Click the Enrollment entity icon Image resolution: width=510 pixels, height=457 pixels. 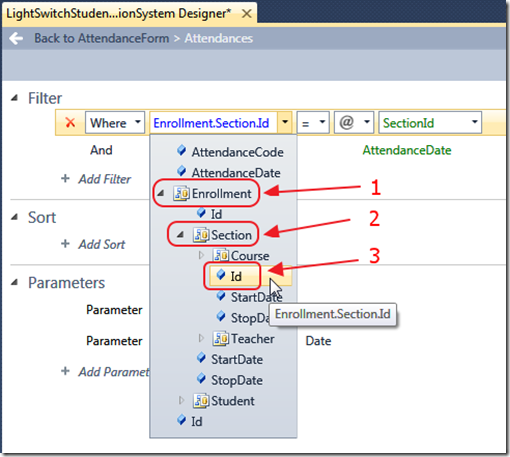click(181, 194)
